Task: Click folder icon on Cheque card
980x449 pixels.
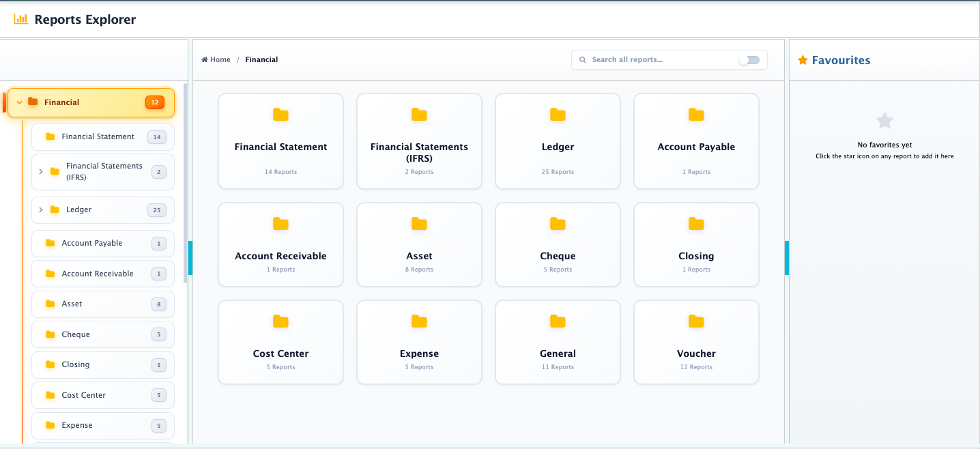Action: click(x=558, y=224)
